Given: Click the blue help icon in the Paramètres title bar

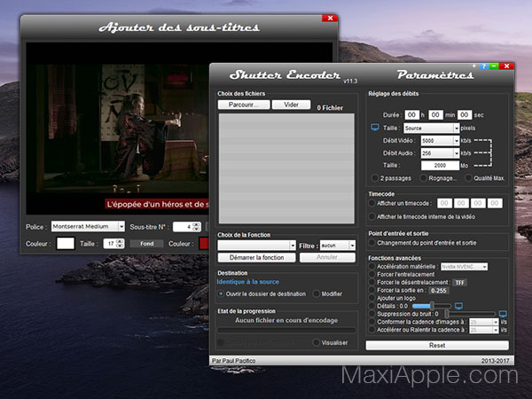Looking at the screenshot, I should point(486,66).
